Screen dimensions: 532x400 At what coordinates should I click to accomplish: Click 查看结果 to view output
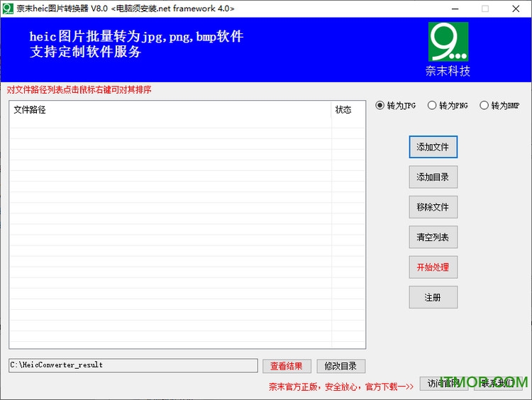click(287, 366)
